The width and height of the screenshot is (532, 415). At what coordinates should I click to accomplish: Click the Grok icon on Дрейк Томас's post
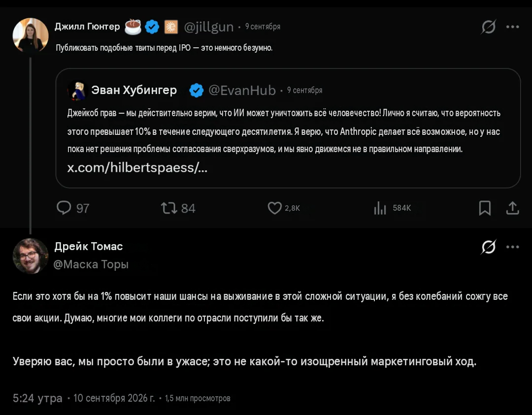[x=489, y=247]
